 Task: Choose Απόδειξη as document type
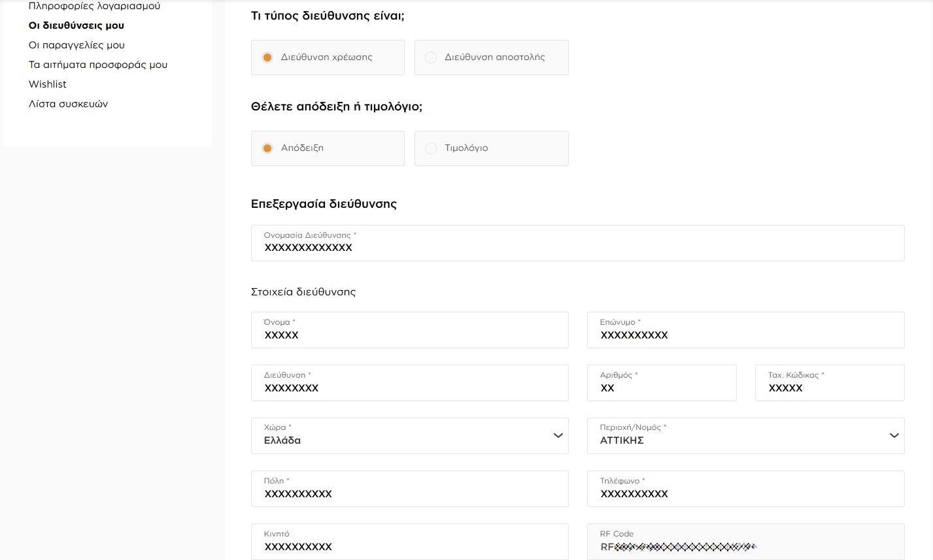[x=267, y=148]
